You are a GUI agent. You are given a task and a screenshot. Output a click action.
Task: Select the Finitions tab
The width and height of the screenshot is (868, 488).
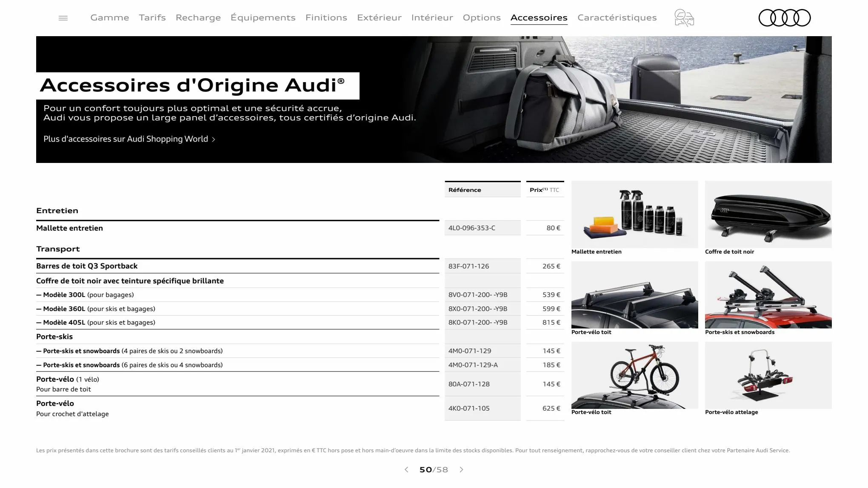pyautogui.click(x=326, y=17)
